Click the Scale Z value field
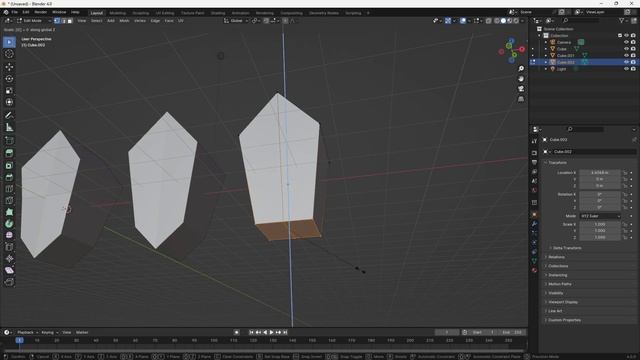Image resolution: width=640 pixels, height=360 pixels. coord(600,237)
